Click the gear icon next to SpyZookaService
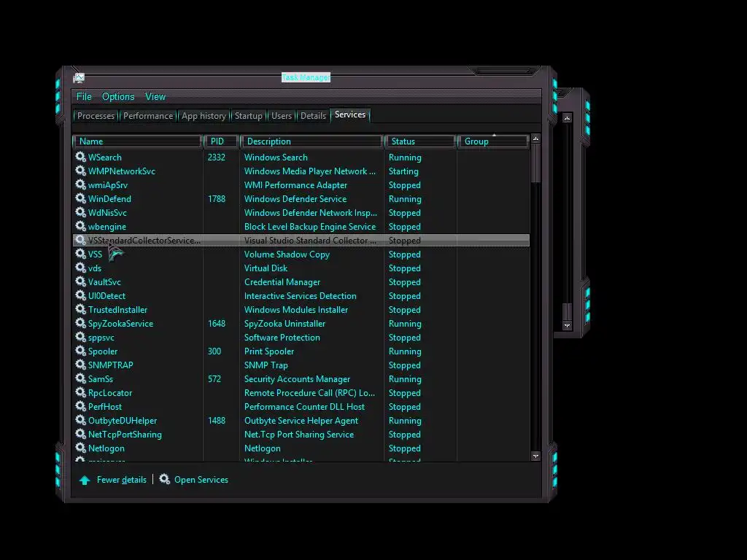 80,323
